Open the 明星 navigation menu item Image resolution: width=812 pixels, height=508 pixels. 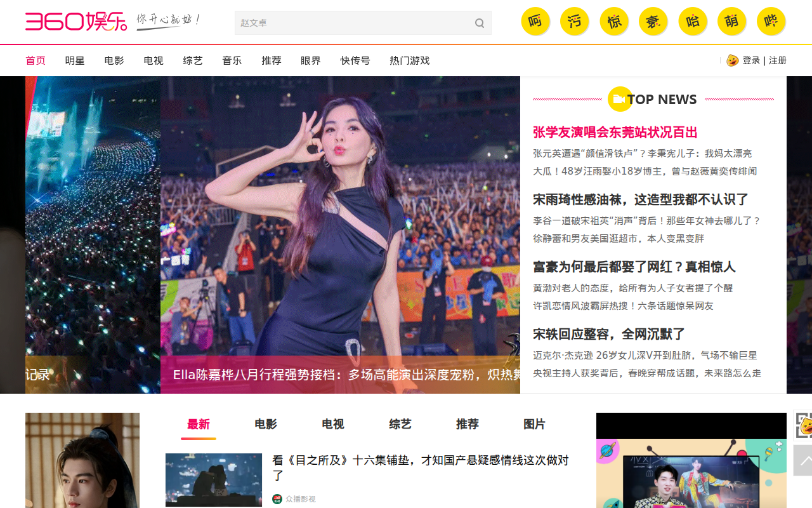pos(75,60)
